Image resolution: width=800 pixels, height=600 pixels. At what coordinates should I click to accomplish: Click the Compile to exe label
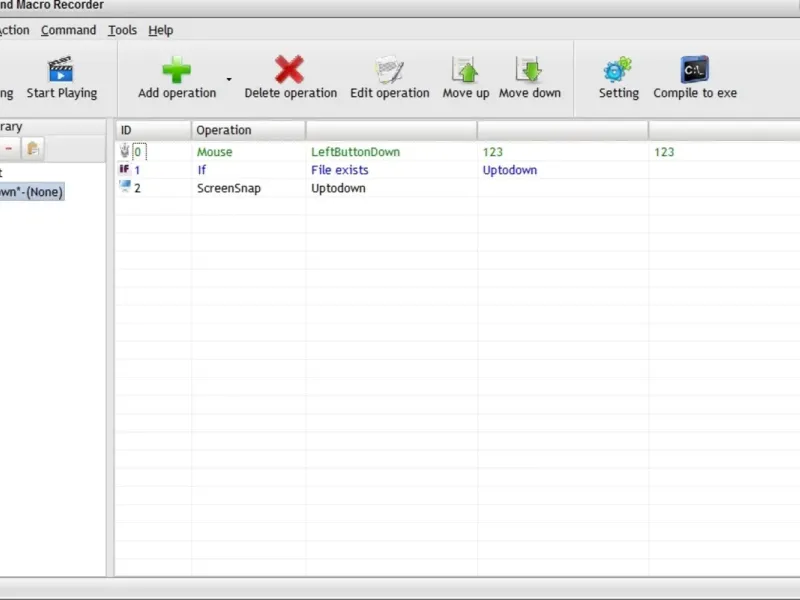coord(695,93)
